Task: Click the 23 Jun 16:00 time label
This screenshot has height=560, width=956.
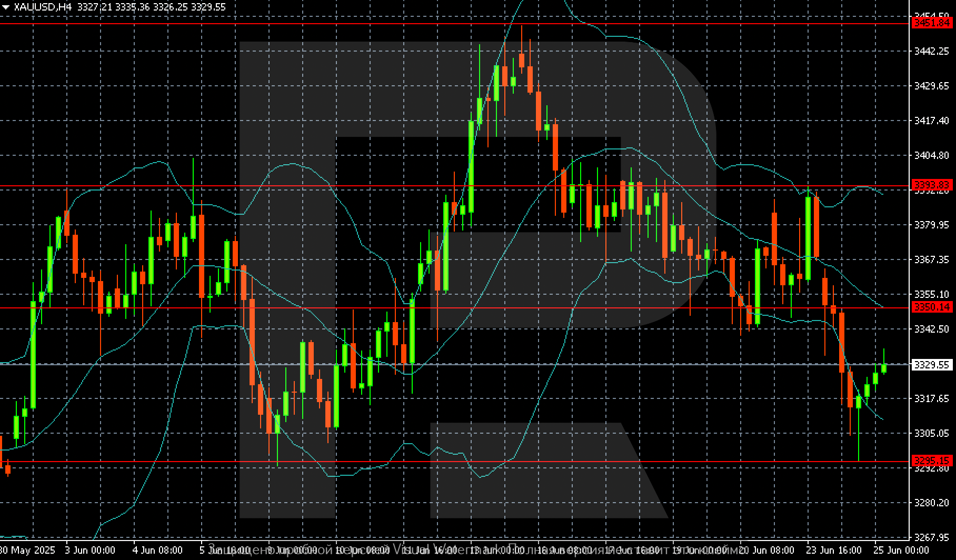Action: click(x=834, y=550)
